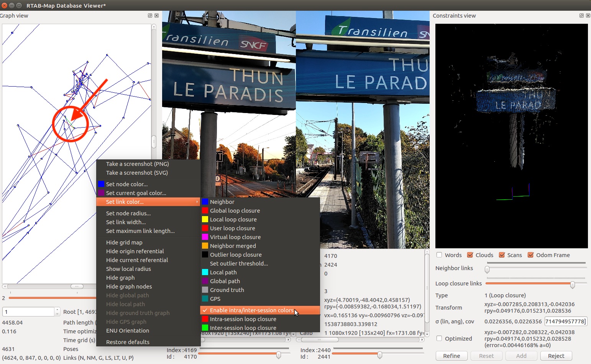
Task: Pick the magenta Virtual loop closure color
Action: [205, 237]
